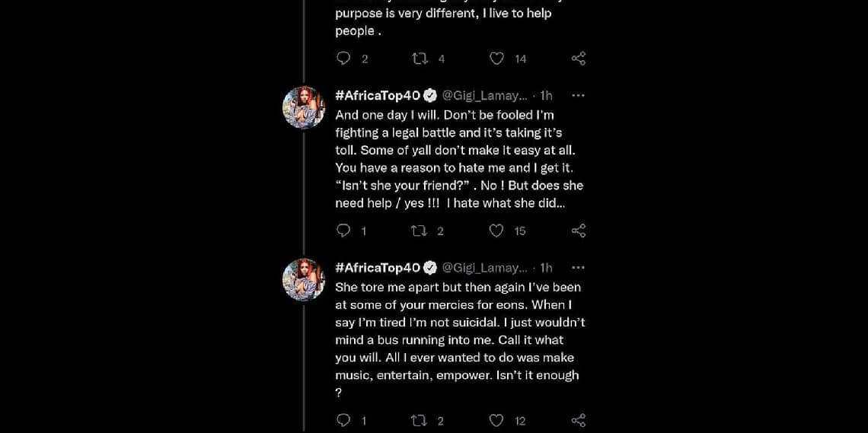868x433 pixels.
Task: Share the tweet ending "live to help people"
Action: [579, 59]
